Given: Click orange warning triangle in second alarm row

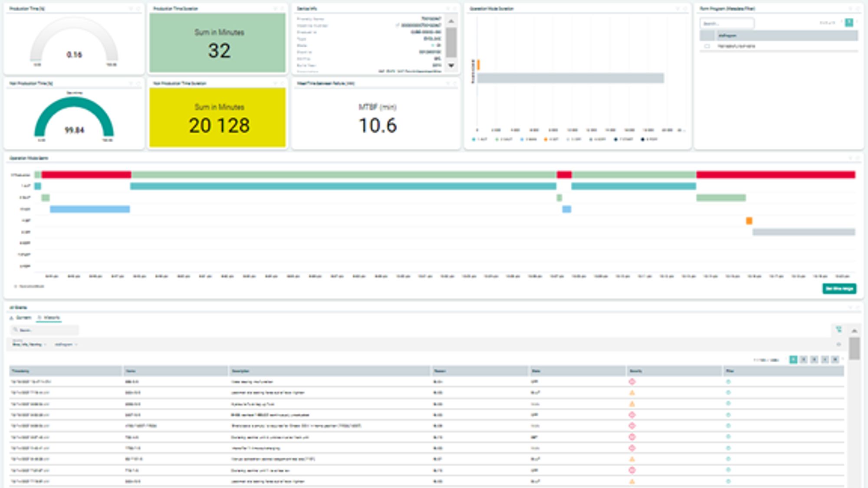Looking at the screenshot, I should coord(632,393).
